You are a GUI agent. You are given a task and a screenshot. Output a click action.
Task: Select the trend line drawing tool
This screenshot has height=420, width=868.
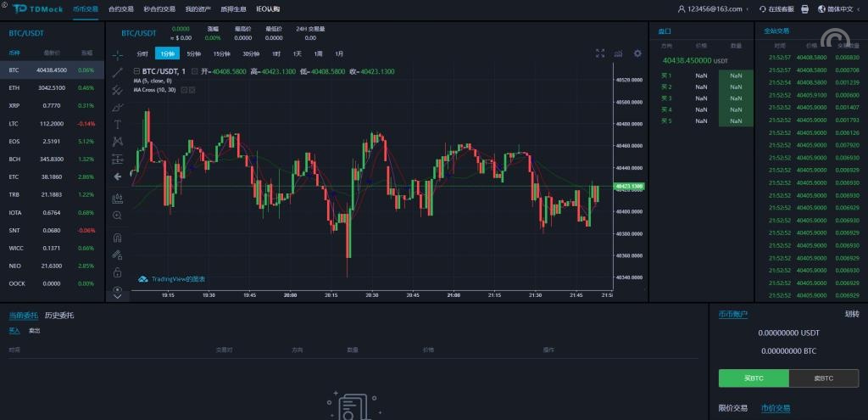[x=118, y=72]
